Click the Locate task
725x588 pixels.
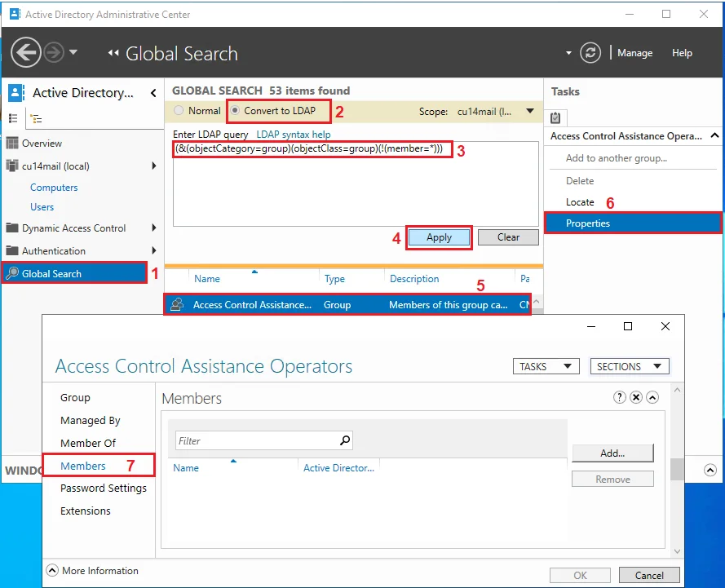pos(580,202)
